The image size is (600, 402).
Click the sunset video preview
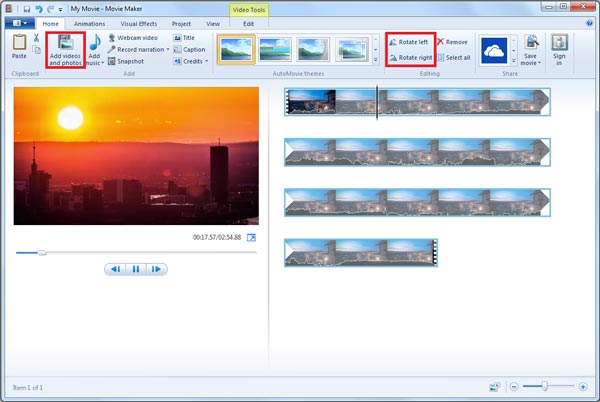tap(136, 156)
